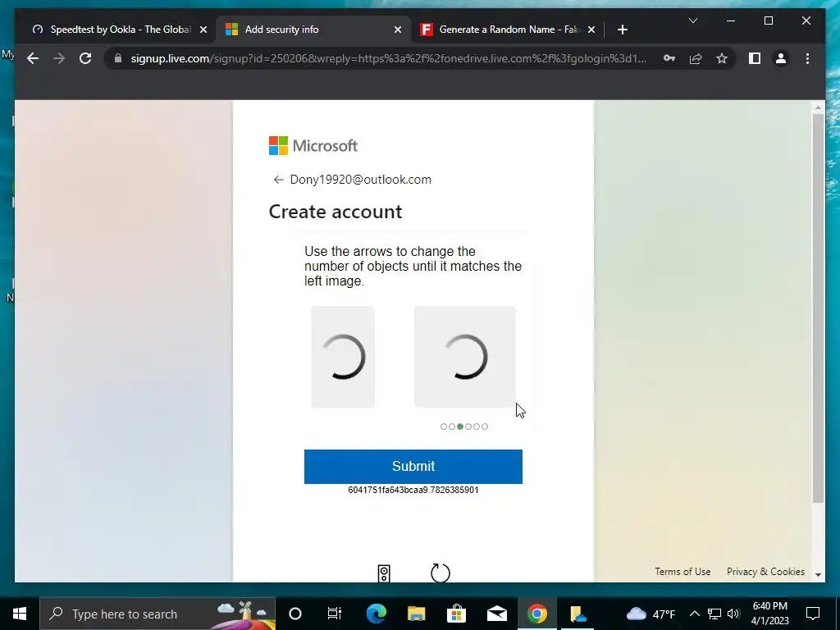Viewport: 840px width, 630px height.
Task: Close the Generate a Random Name tab
Action: (591, 30)
